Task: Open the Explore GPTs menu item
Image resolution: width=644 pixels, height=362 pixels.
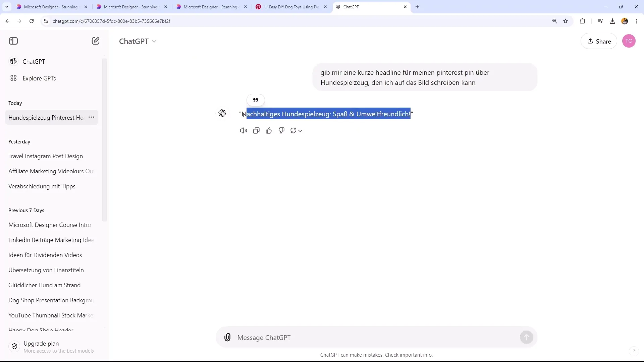Action: click(39, 78)
